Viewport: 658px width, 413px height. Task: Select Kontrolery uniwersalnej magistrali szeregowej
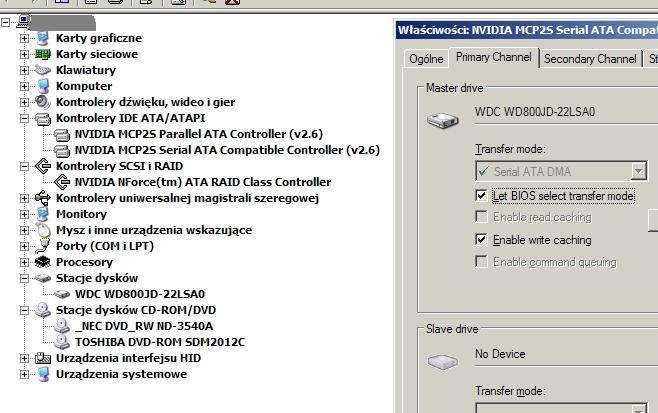point(188,198)
